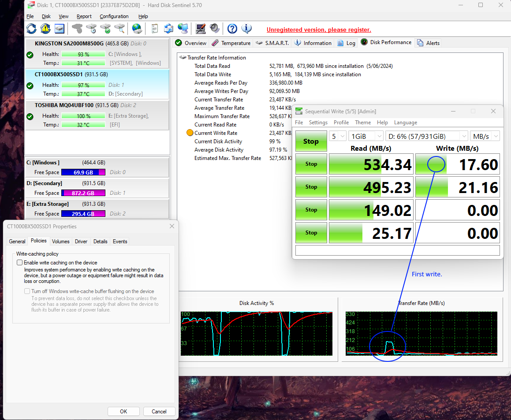
Task: Click the globe with monitor network icon
Action: (183, 29)
